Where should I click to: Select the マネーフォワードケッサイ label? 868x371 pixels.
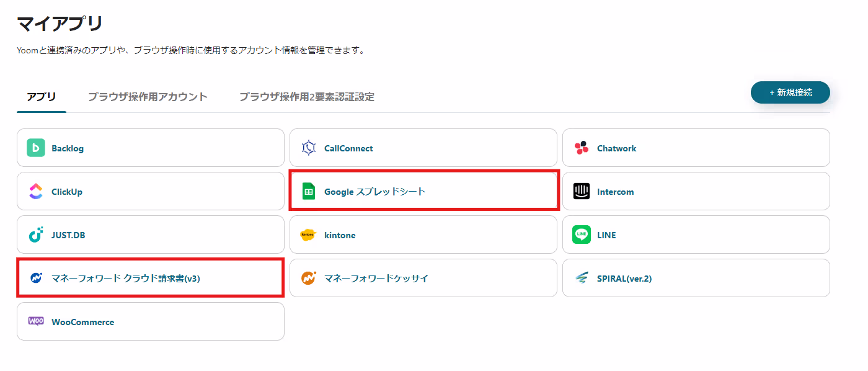point(376,279)
